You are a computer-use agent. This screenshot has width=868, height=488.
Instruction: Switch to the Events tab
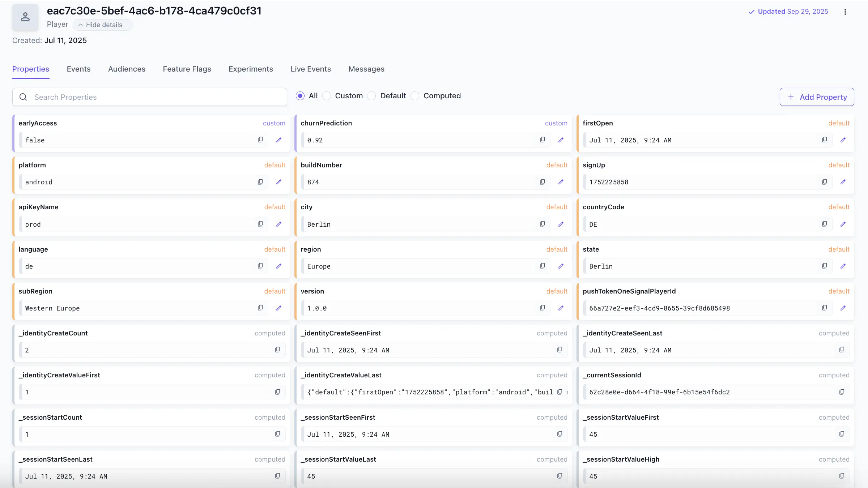(x=78, y=69)
